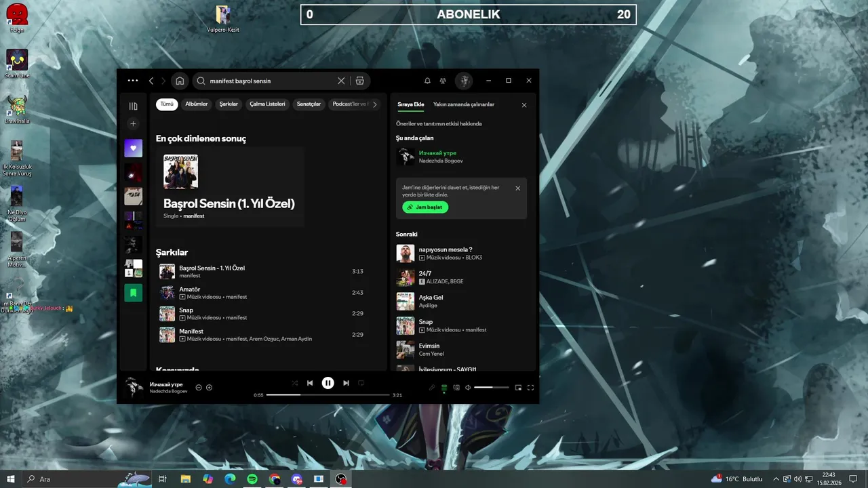Viewport: 868px width, 488px height.
Task: Adjust the volume slider
Action: click(492, 388)
